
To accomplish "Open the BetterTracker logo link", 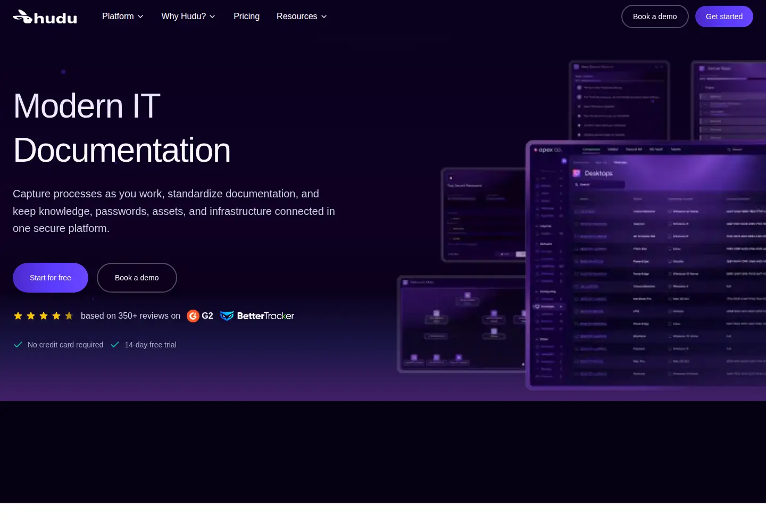I will (x=257, y=316).
